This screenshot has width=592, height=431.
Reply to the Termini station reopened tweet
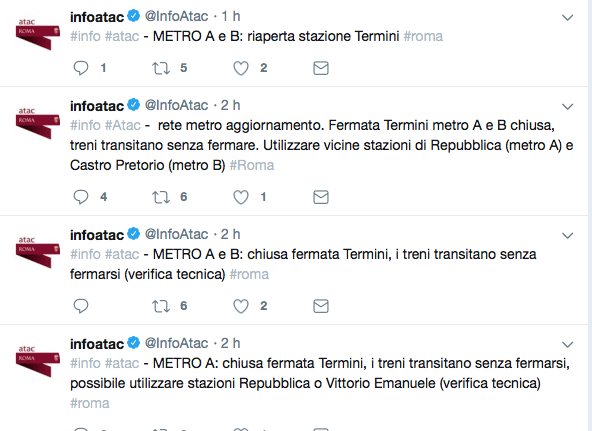80,68
